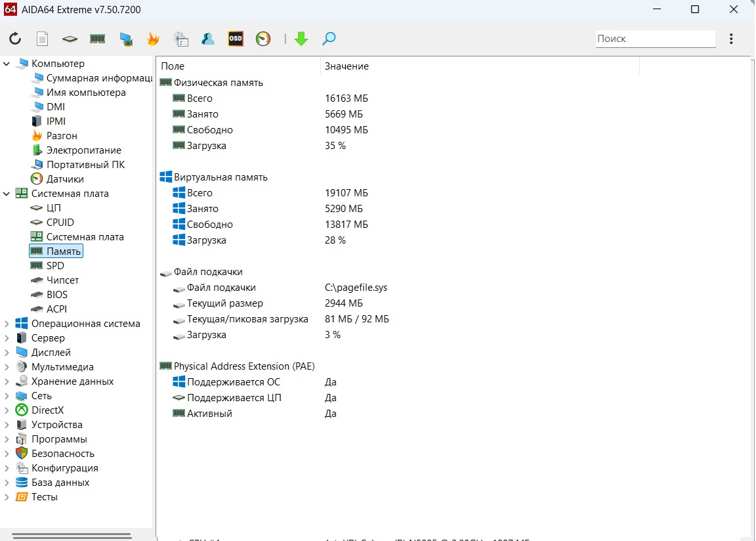This screenshot has width=756, height=541.
Task: Select the Файл подкачки group header
Action: pyautogui.click(x=201, y=272)
